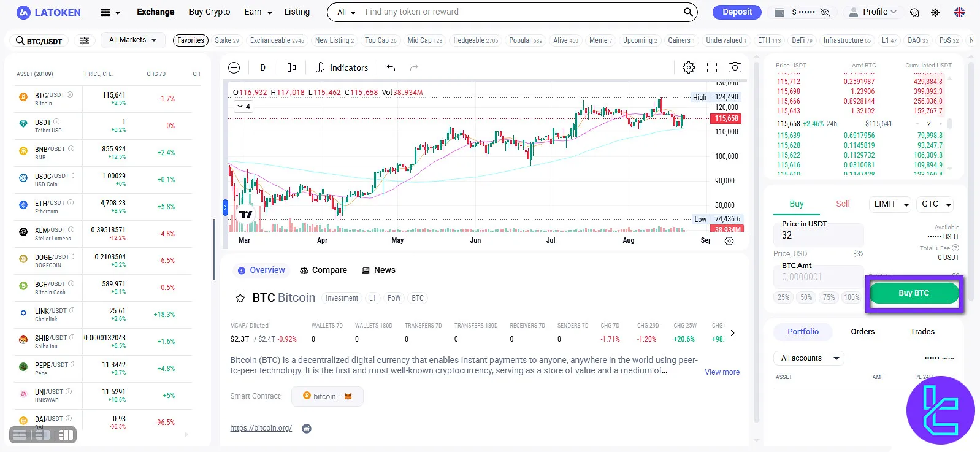Switch to the Sell tab
The width and height of the screenshot is (980, 452).
pyautogui.click(x=843, y=204)
